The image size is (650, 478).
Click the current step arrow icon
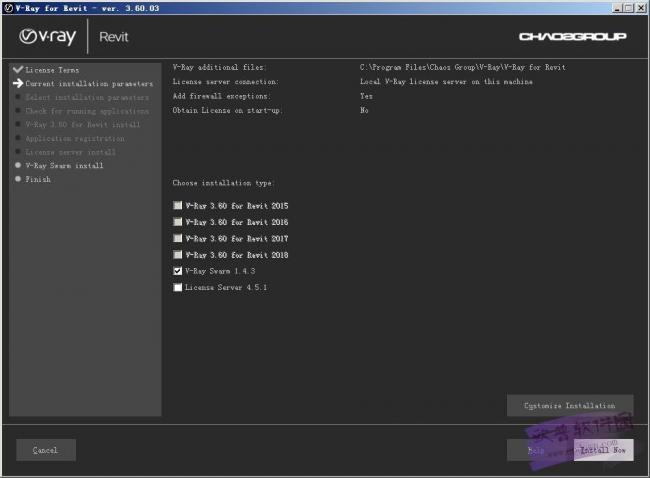(17, 84)
